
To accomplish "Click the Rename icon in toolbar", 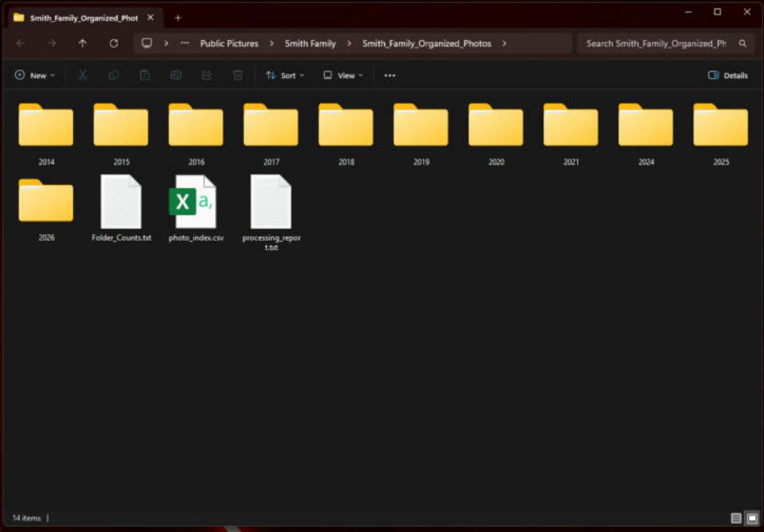I will 176,75.
